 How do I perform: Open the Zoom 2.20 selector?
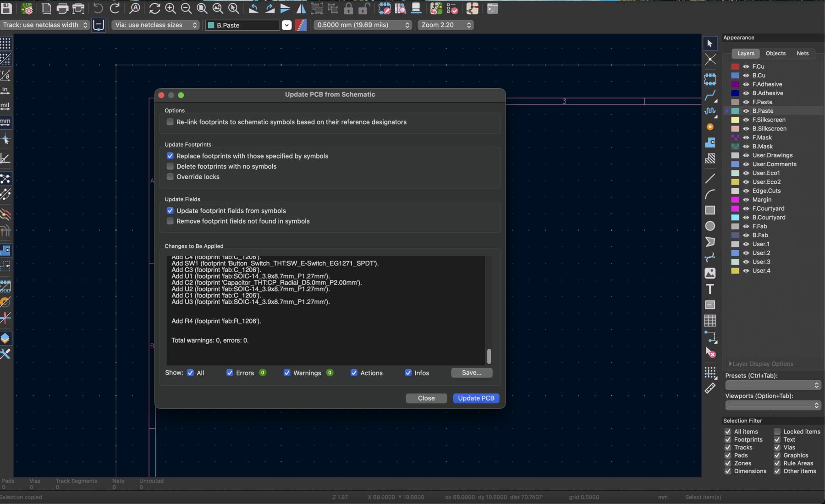(445, 25)
